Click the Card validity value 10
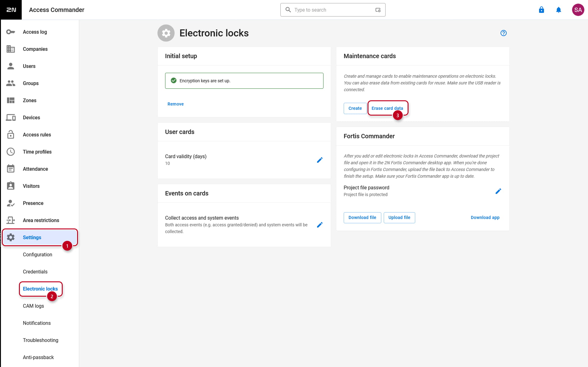Screen dimensions: 588x367 pos(168,163)
